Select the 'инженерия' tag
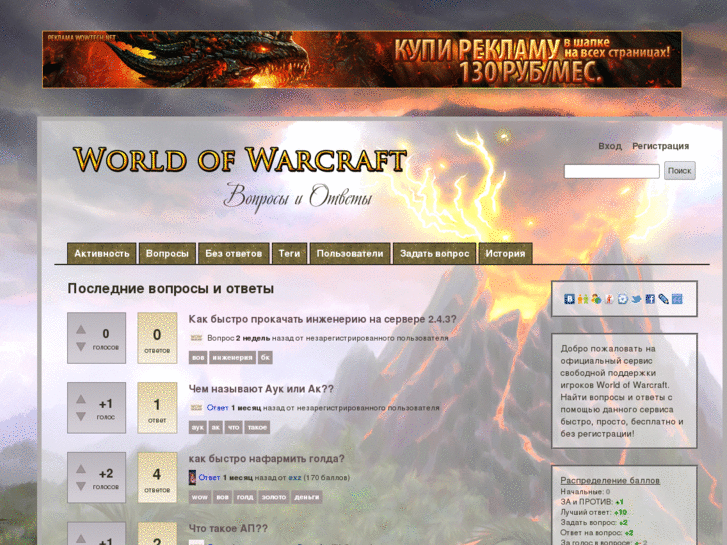Viewport: 727px width, 545px height. (x=232, y=358)
